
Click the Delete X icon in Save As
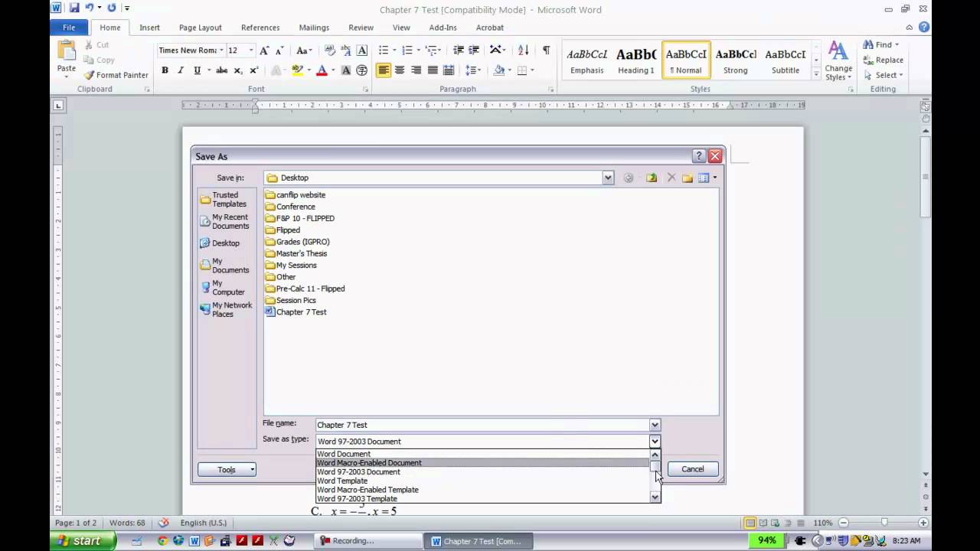671,178
